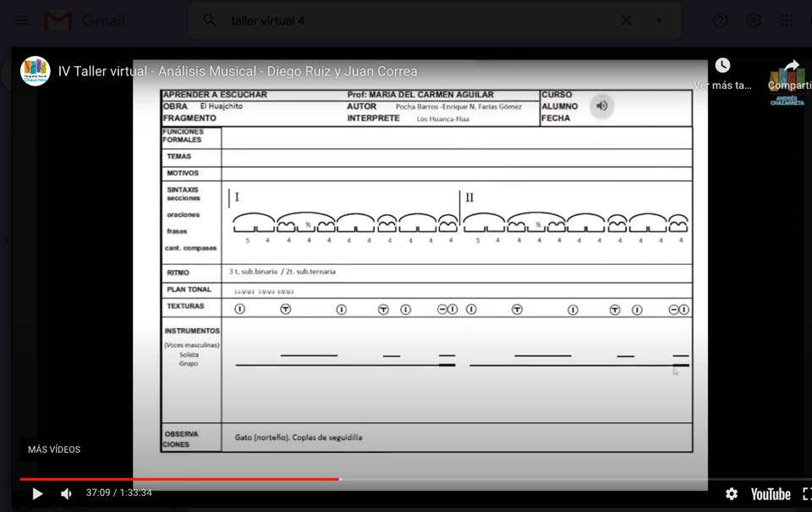
Task: Open the video on YouTube via logo
Action: (x=770, y=493)
